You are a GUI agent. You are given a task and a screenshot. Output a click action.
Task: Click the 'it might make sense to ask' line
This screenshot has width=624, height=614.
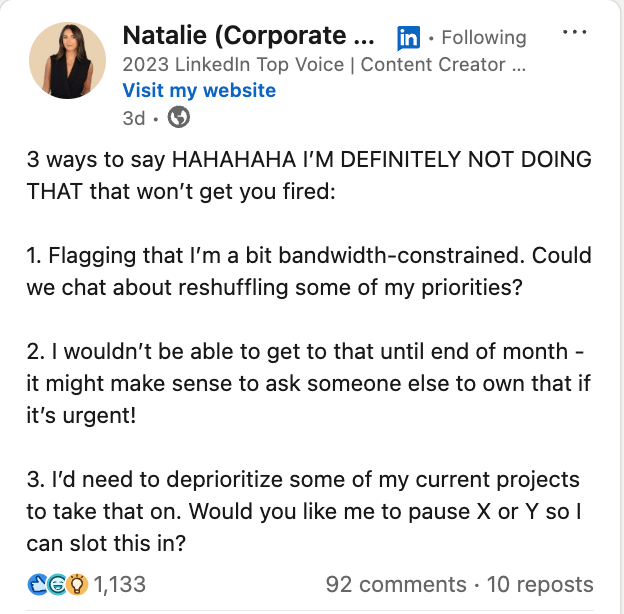[308, 384]
